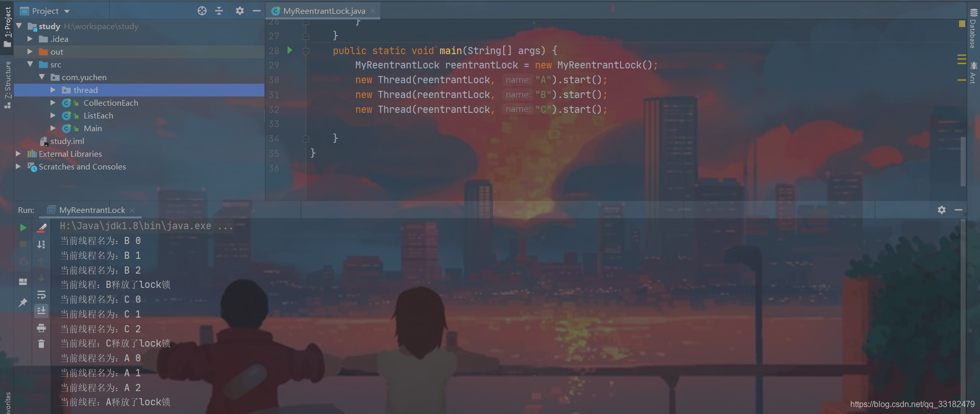Click the red-underlined pencil icon in Run toolbar

pos(42,228)
